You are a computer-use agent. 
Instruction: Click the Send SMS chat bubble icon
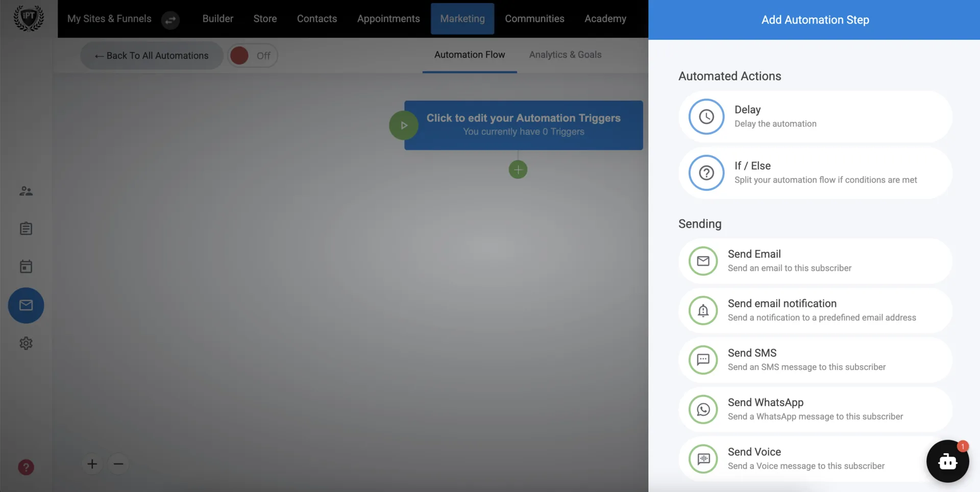click(x=703, y=360)
